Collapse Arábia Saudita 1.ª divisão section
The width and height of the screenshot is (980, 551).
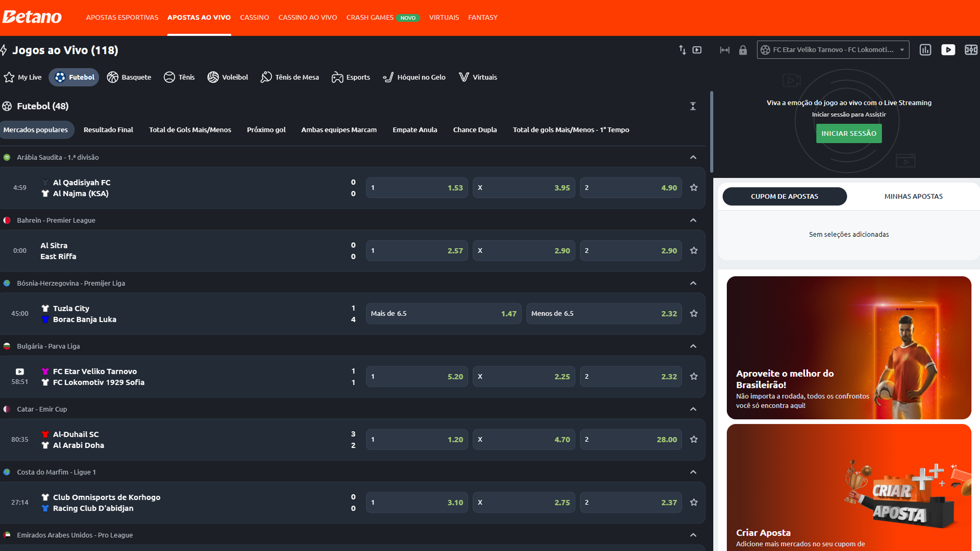[x=693, y=157]
